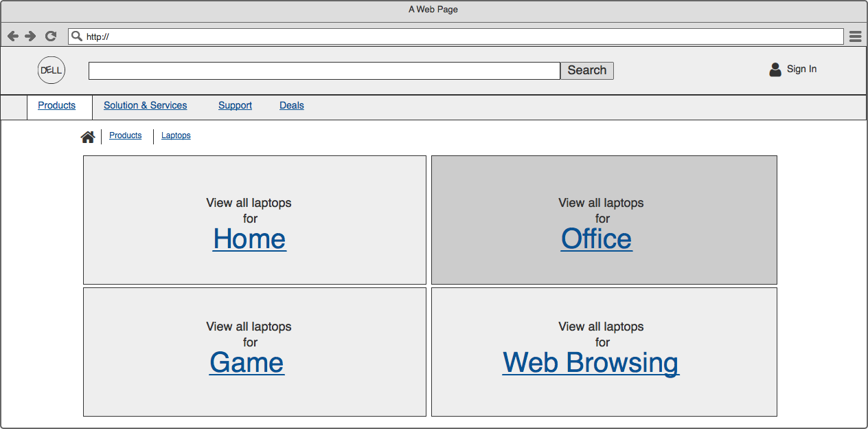Go to the home breadcrumb icon
Screen dimensions: 868x429
pos(88,137)
